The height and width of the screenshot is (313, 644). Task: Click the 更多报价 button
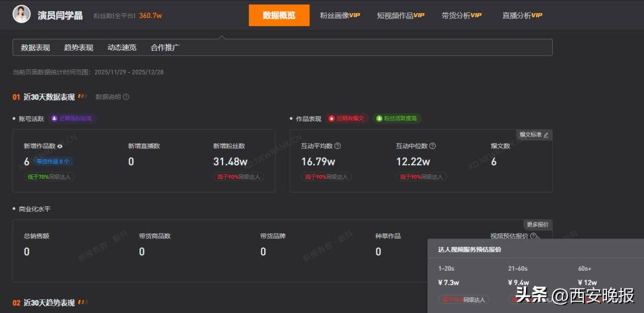pos(537,225)
